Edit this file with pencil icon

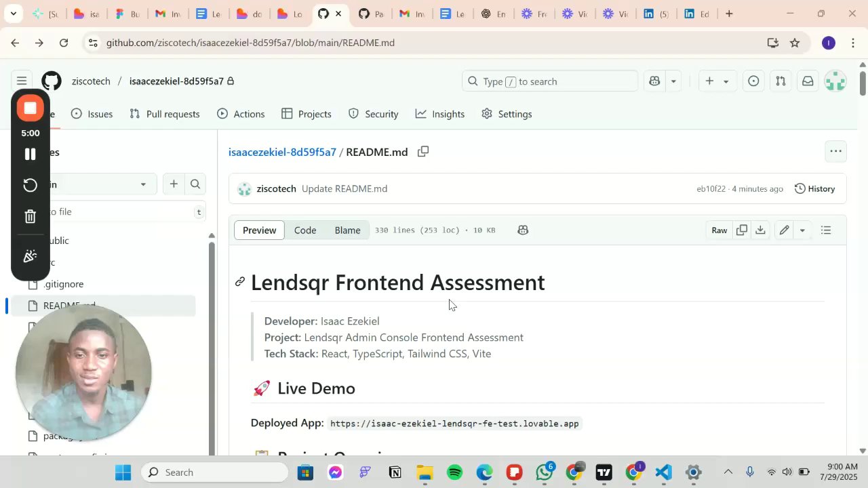[x=784, y=230]
